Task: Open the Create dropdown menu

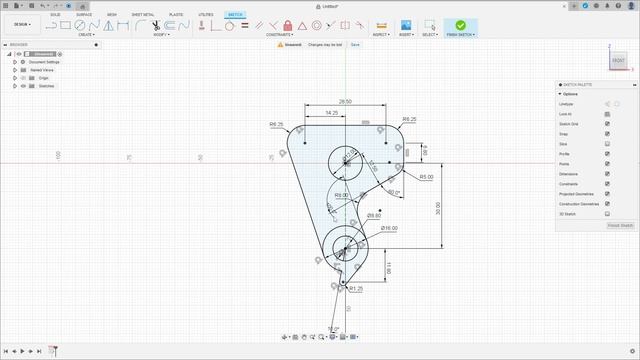Action: point(87,35)
